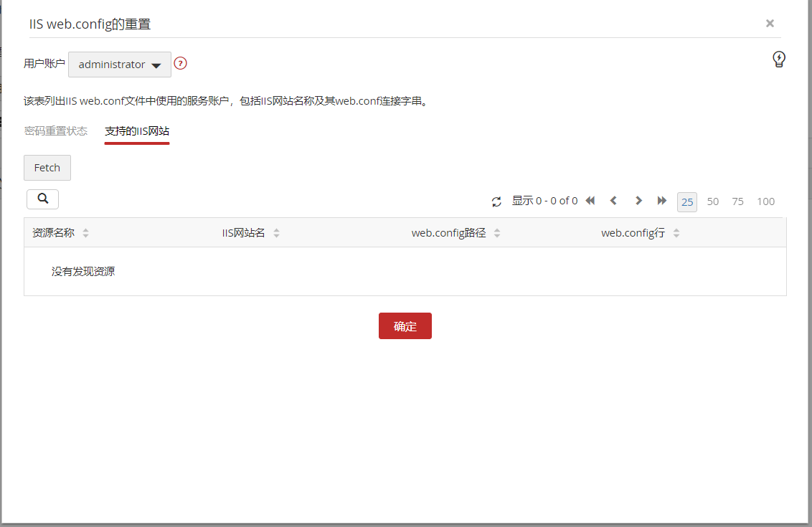The height and width of the screenshot is (527, 812).
Task: Show 100 rows per page
Action: [766, 201]
